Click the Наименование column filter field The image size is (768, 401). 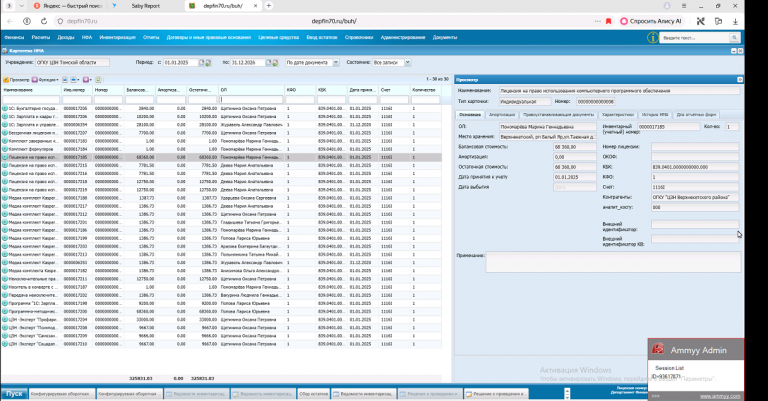click(31, 99)
